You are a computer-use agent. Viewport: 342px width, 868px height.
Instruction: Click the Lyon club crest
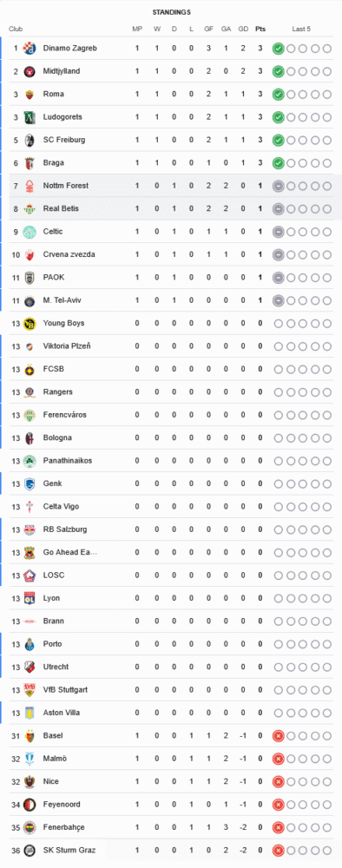pos(30,598)
